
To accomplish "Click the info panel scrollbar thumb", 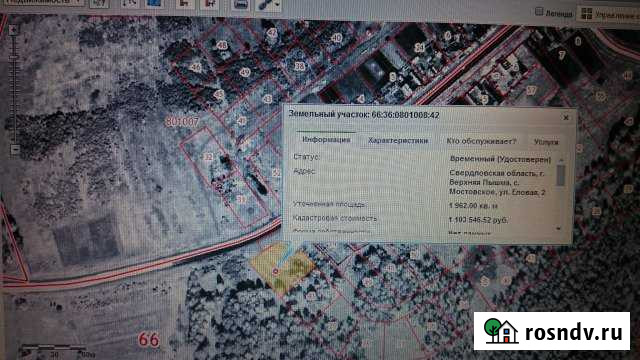I will coord(561,175).
